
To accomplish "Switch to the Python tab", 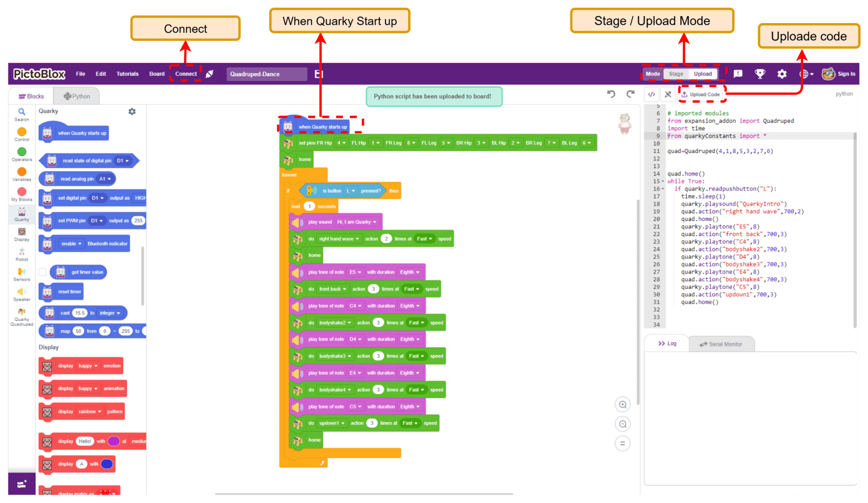I will [x=77, y=96].
